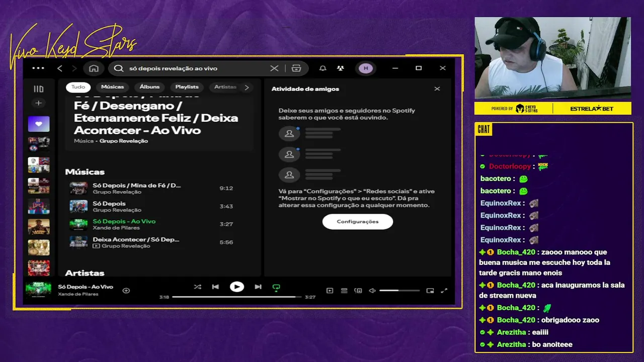Viewport: 644px width, 362px height.
Task: Open the Spotify three-dot menu
Action: 38,68
